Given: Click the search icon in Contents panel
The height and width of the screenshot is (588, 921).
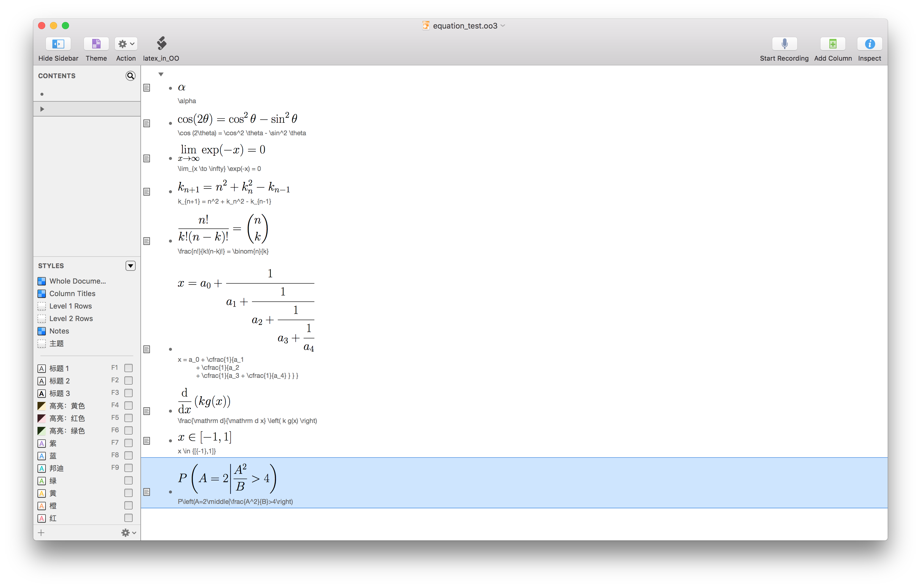Looking at the screenshot, I should point(130,76).
